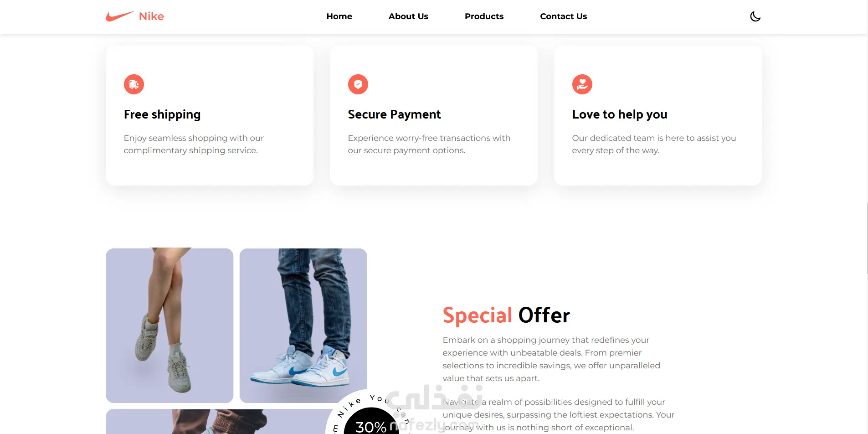This screenshot has width=868, height=434.
Task: Open the Home menu item
Action: coord(339,16)
